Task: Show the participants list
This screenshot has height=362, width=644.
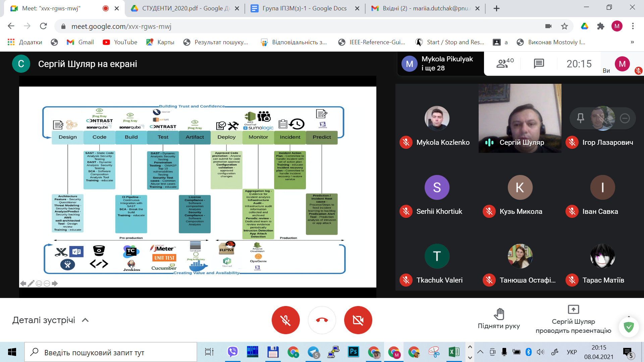Action: pos(504,63)
